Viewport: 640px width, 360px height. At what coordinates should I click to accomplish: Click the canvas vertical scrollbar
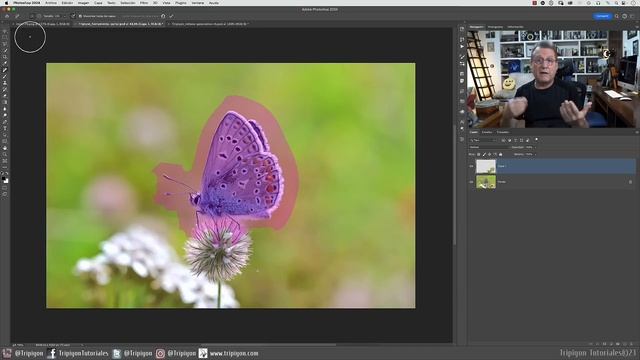coord(454,185)
